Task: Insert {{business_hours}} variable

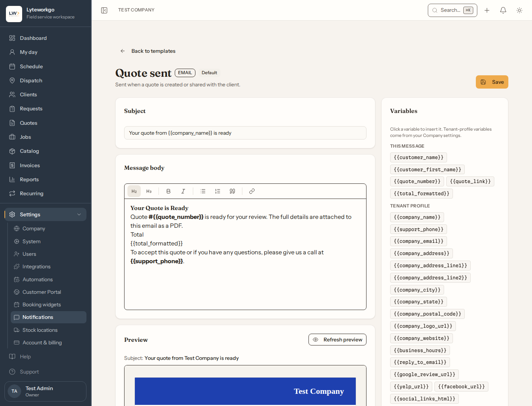Action: pyautogui.click(x=420, y=350)
